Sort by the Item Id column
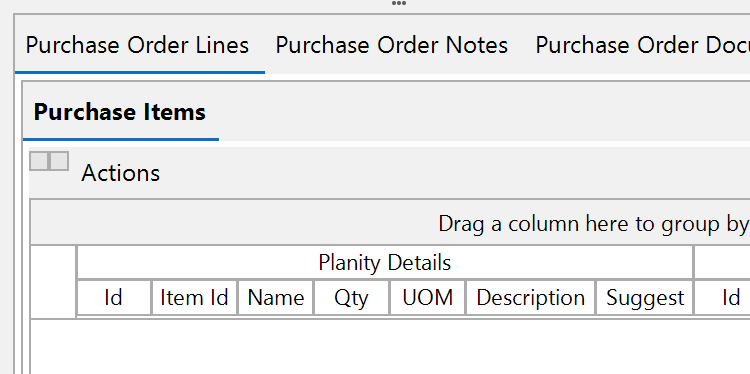This screenshot has height=374, width=750. (x=194, y=298)
